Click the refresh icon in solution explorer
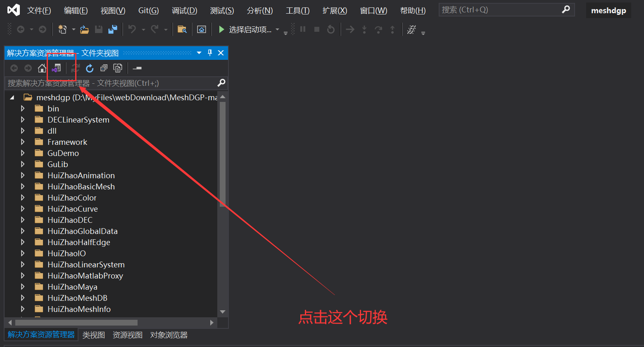Screen dimensions: 644x347 [90, 68]
